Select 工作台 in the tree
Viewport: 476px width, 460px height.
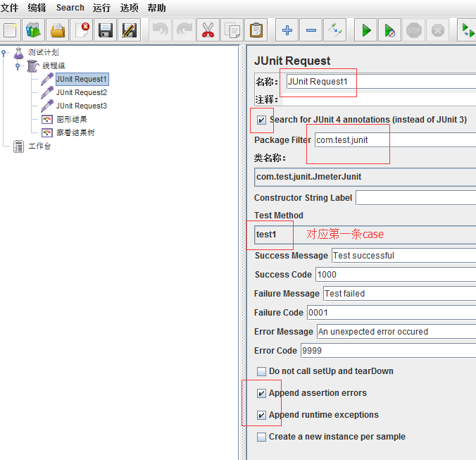click(x=39, y=147)
